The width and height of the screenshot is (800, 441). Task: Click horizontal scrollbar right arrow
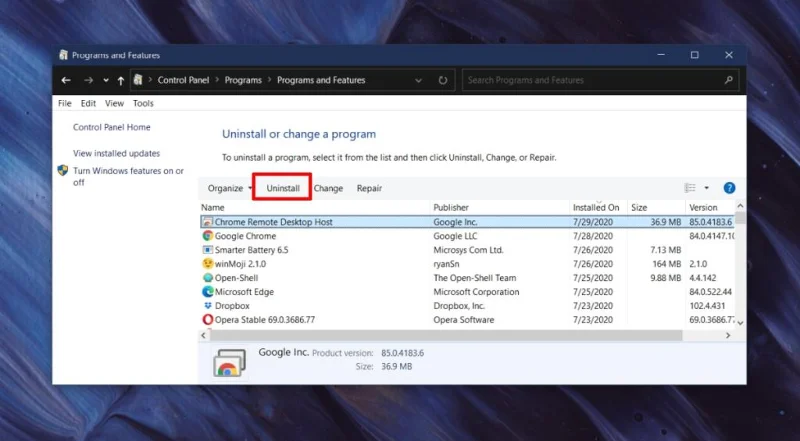pos(728,335)
